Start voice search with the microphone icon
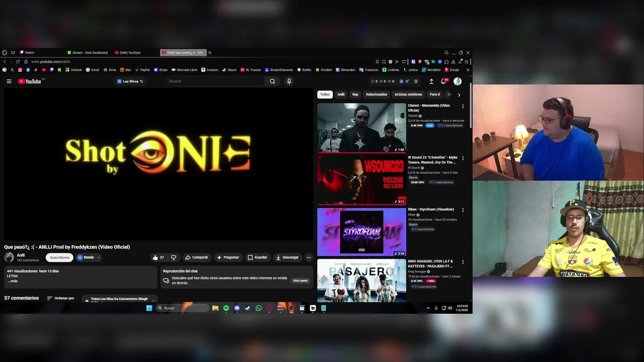 (289, 81)
